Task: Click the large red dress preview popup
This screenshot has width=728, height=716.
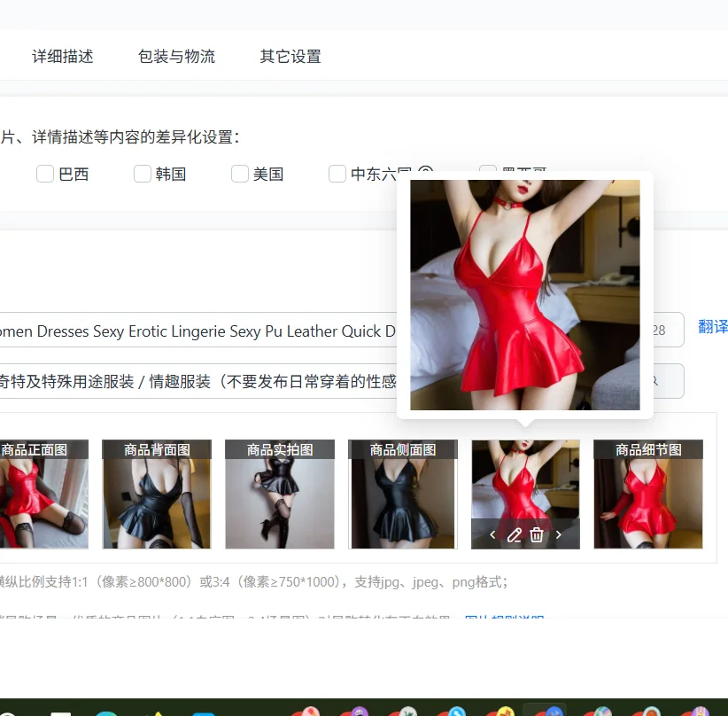Action: [525, 295]
